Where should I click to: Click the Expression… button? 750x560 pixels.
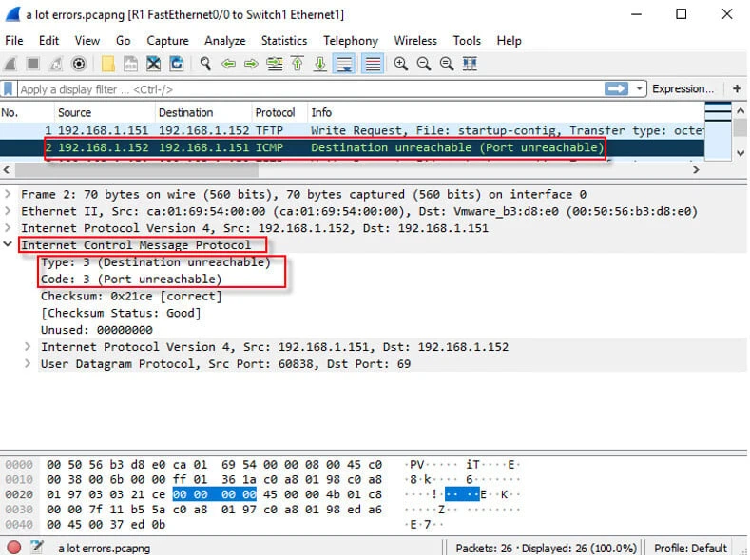pos(683,88)
